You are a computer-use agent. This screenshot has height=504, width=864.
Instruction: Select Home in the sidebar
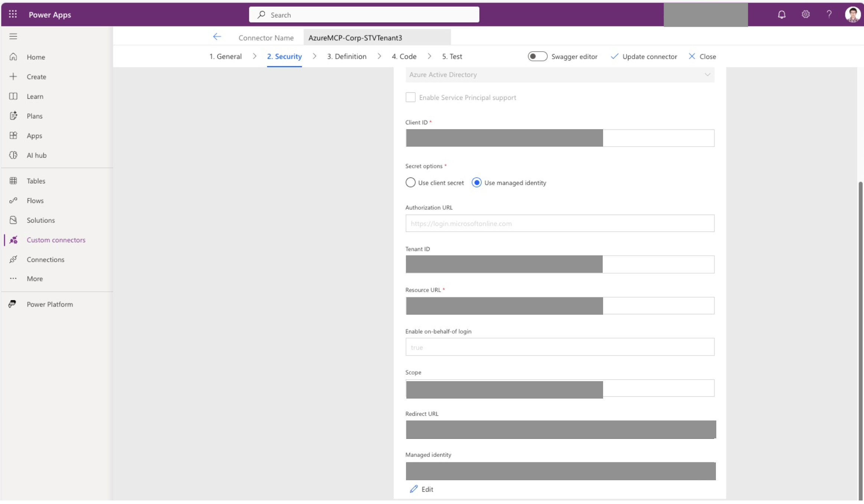point(35,57)
